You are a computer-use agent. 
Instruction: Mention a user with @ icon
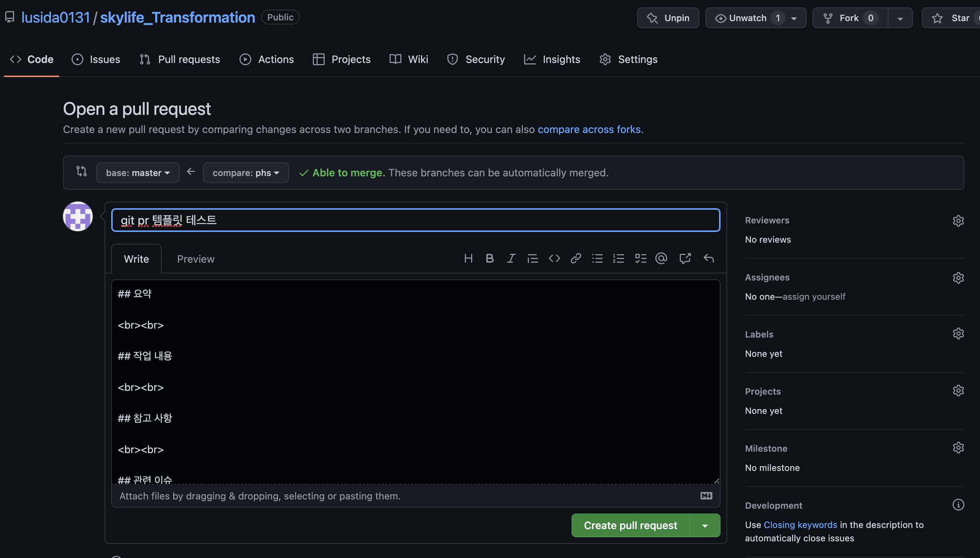tap(662, 259)
